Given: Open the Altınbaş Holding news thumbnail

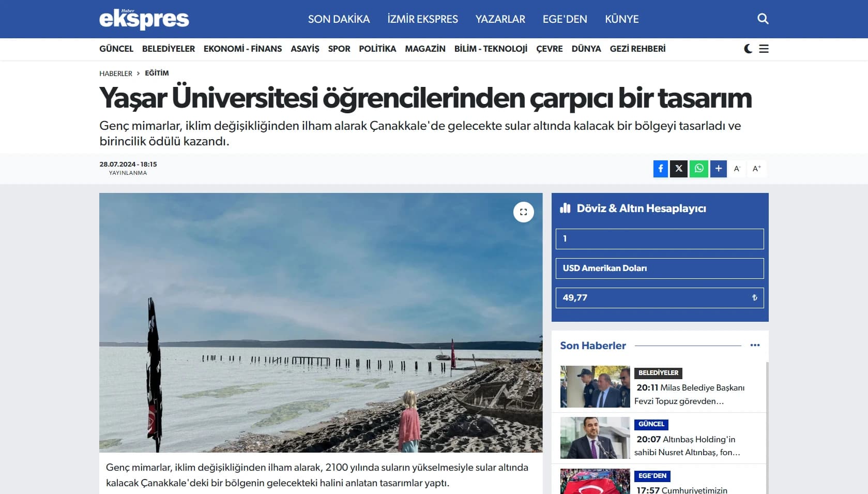Looking at the screenshot, I should click(595, 438).
